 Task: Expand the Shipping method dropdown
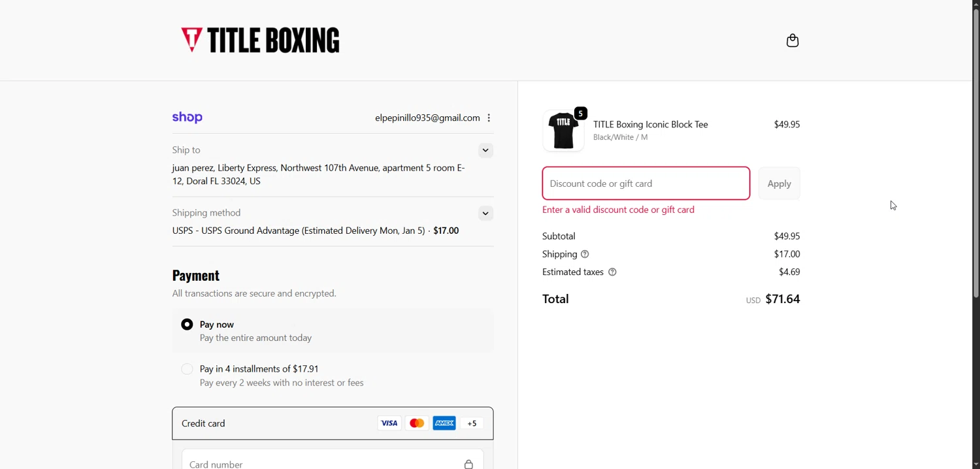click(485, 214)
